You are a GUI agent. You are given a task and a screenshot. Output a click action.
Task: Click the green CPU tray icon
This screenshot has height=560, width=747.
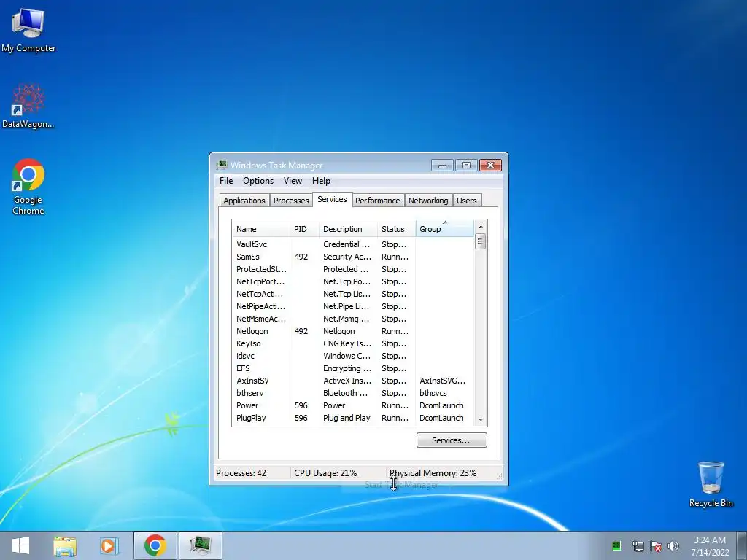[x=616, y=545]
